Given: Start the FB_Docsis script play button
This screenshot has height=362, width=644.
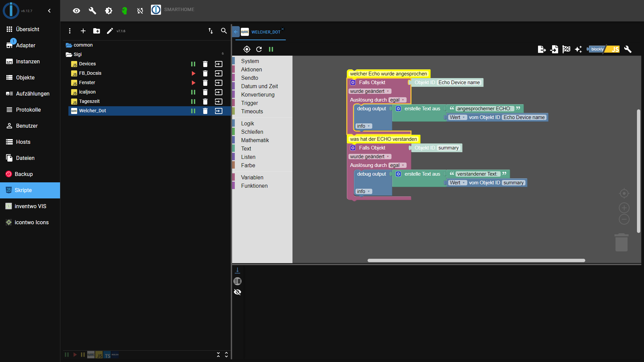Looking at the screenshot, I should pos(193,73).
